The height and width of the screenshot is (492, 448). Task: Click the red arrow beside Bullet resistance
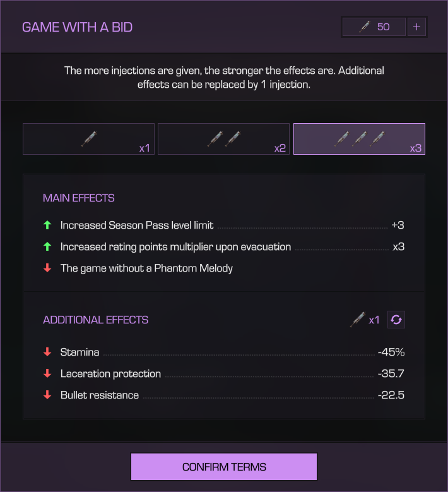[47, 395]
